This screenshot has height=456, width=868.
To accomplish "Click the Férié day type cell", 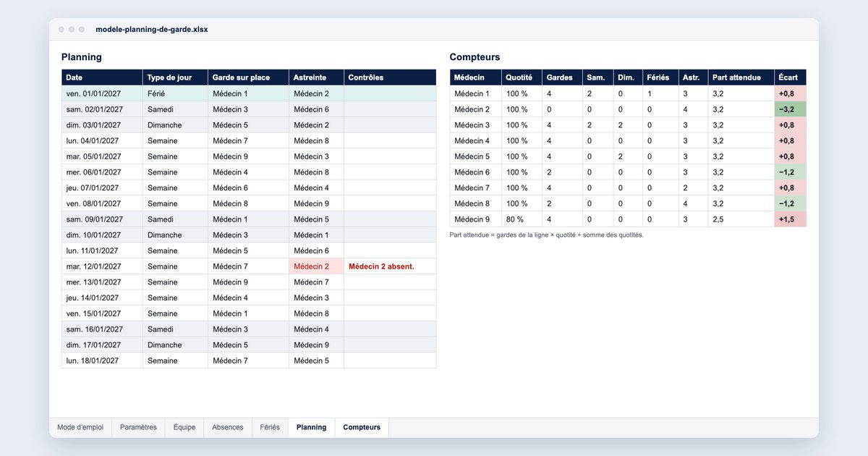I will coord(175,93).
